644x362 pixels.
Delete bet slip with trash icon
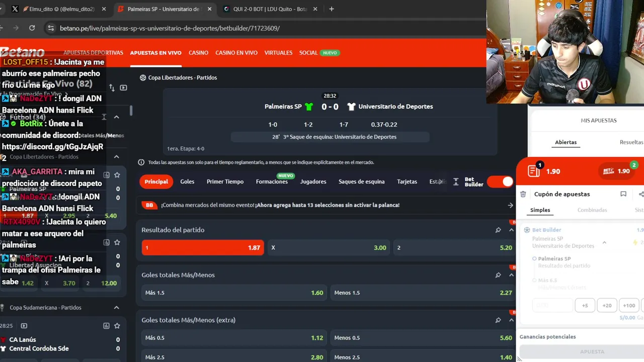pyautogui.click(x=523, y=194)
